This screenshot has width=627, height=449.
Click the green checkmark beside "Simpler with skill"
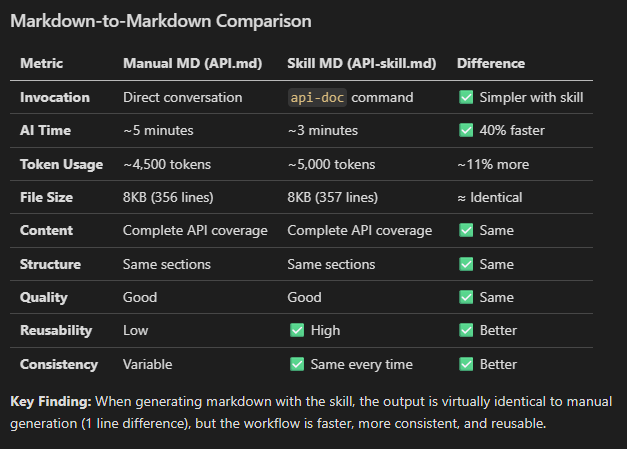pyautogui.click(x=466, y=97)
